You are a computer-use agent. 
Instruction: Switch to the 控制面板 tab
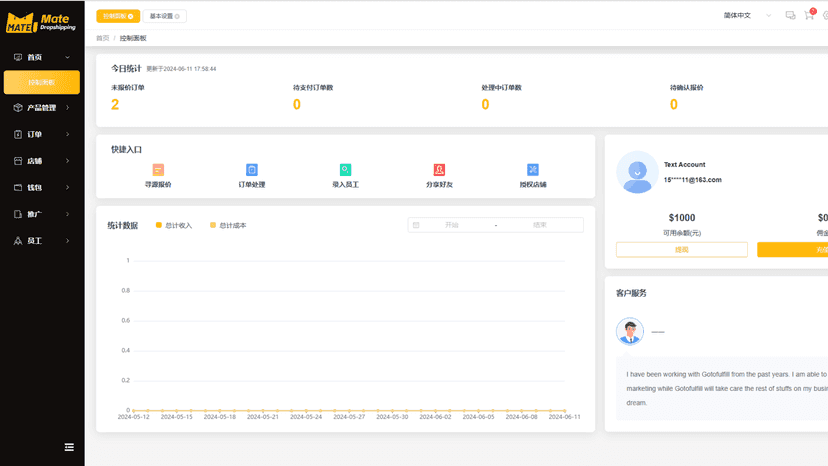[118, 16]
